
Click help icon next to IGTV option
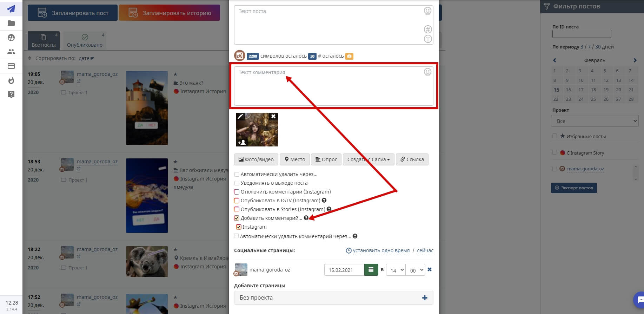(x=324, y=200)
